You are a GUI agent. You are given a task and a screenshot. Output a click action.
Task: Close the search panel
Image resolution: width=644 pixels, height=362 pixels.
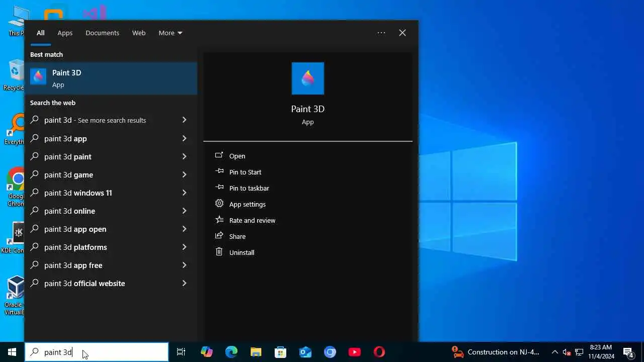coord(403,33)
